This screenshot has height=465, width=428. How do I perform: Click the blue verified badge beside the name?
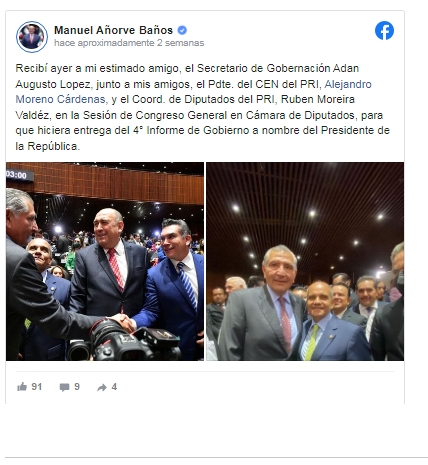[x=182, y=30]
